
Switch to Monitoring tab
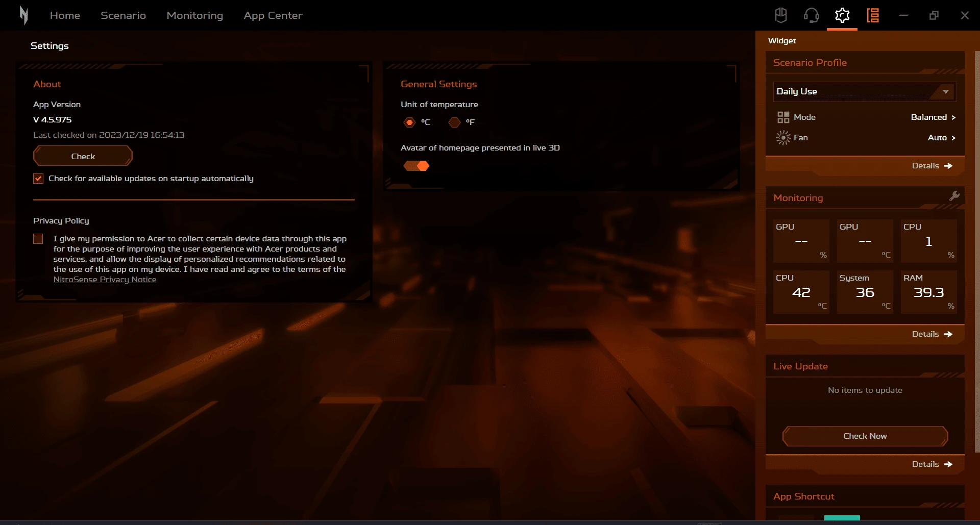pyautogui.click(x=195, y=15)
